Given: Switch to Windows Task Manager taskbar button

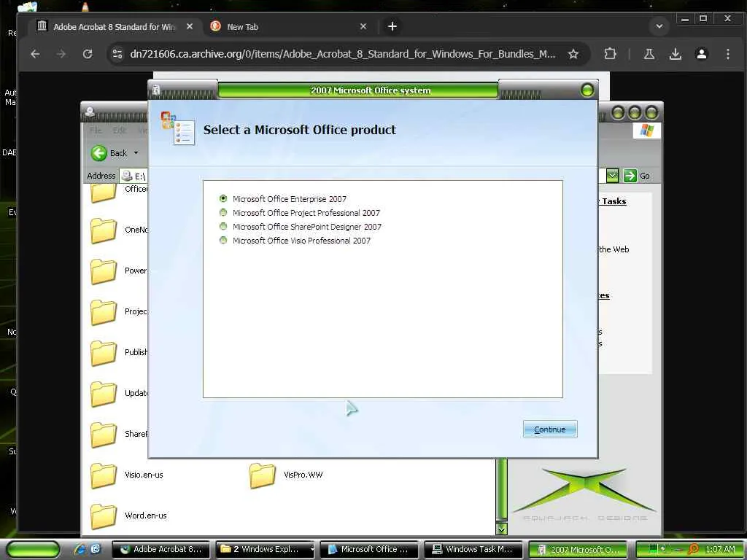Looking at the screenshot, I should click(x=473, y=549).
